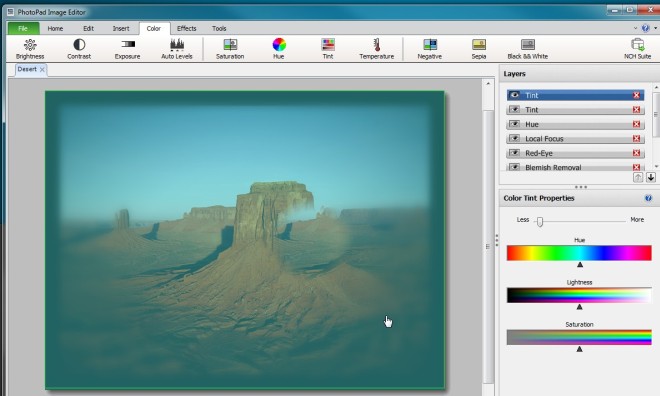Open the help dropdown arrow

click(x=655, y=28)
